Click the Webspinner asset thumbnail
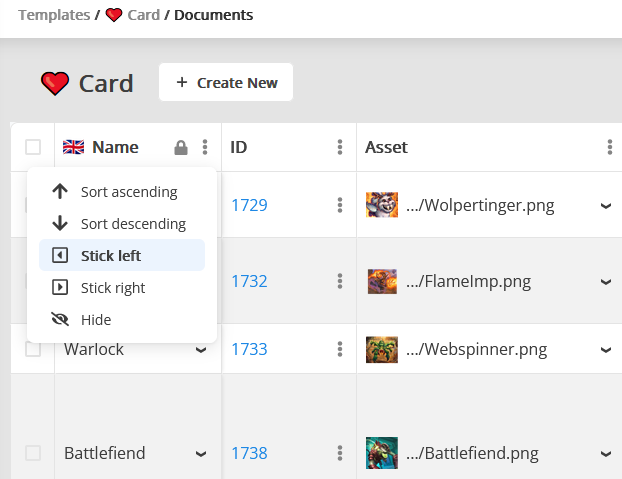This screenshot has height=479, width=622. [x=382, y=349]
